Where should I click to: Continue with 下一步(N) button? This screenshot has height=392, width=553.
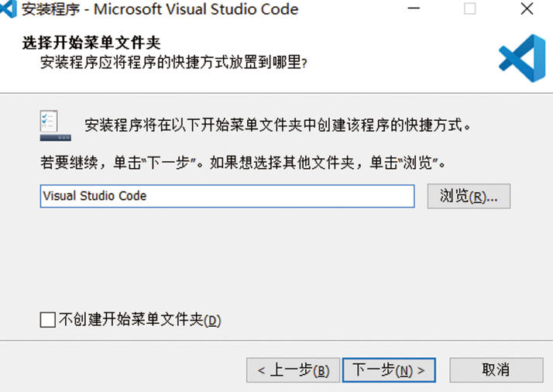click(x=389, y=370)
